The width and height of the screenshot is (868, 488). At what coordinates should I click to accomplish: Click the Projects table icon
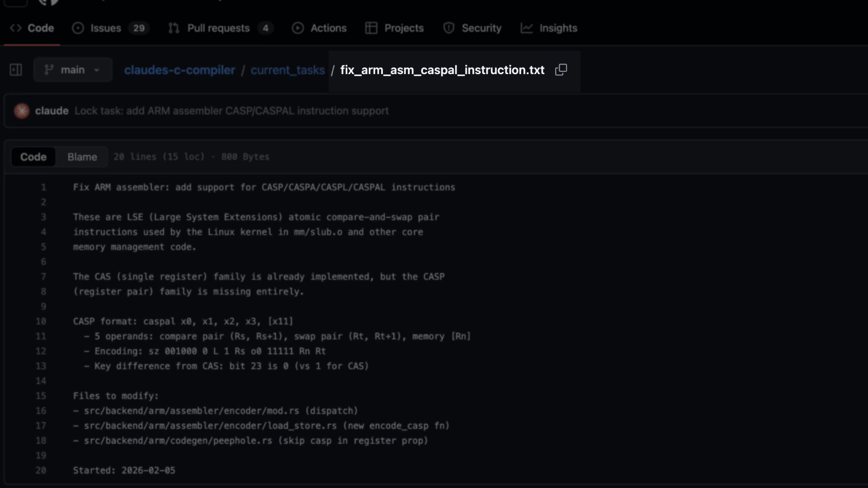371,28
